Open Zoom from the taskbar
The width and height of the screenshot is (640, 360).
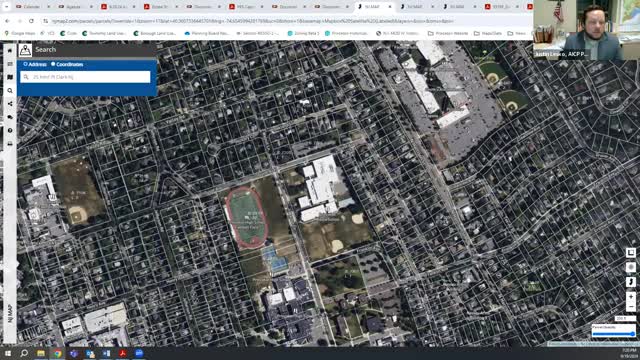(x=139, y=353)
